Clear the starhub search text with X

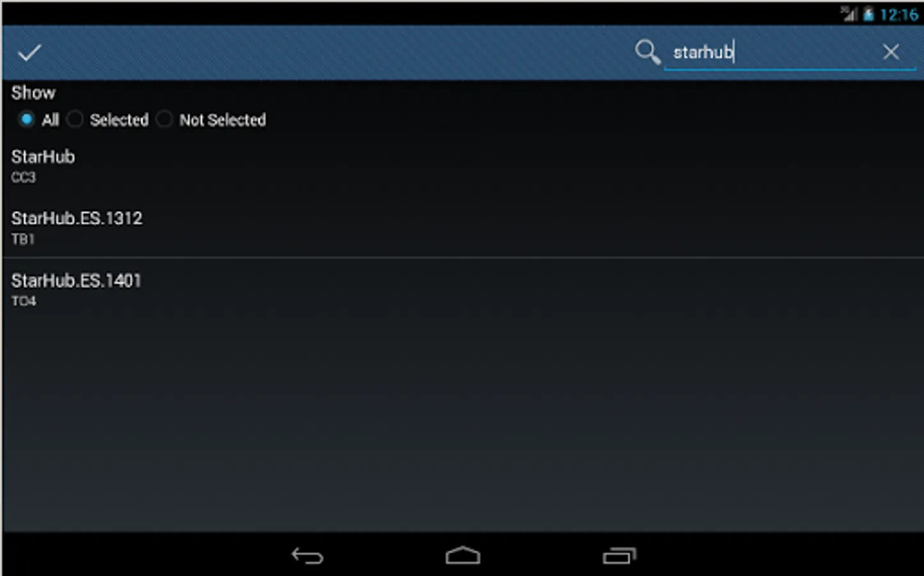[x=891, y=52]
